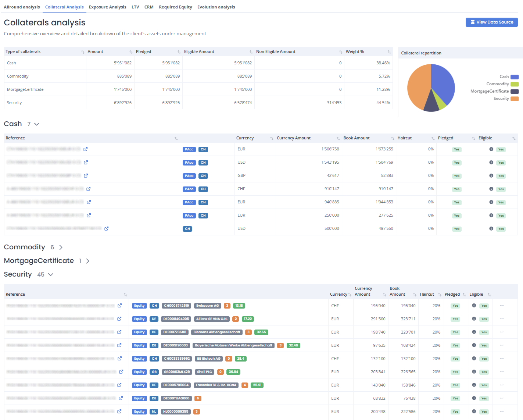This screenshot has width=523, height=420.
Task: Expand the Commodity section
Action: (61, 248)
